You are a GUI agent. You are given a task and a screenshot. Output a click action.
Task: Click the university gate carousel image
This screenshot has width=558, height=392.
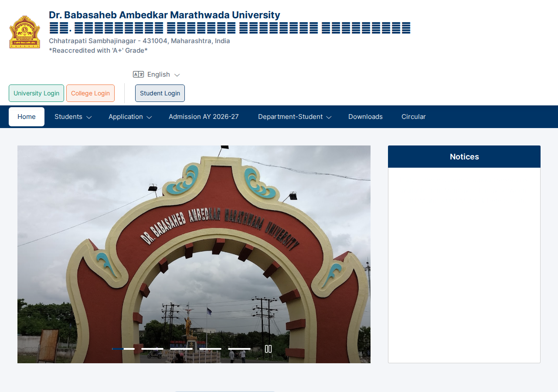coord(194,254)
